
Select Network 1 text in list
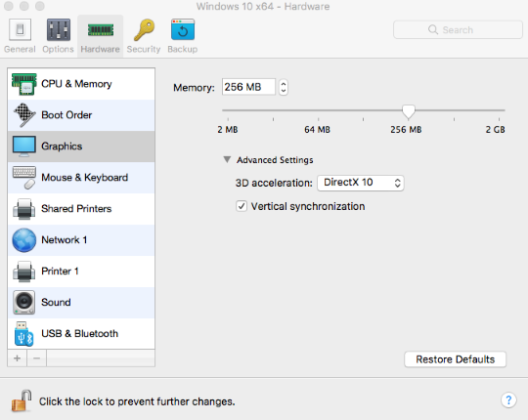click(65, 239)
